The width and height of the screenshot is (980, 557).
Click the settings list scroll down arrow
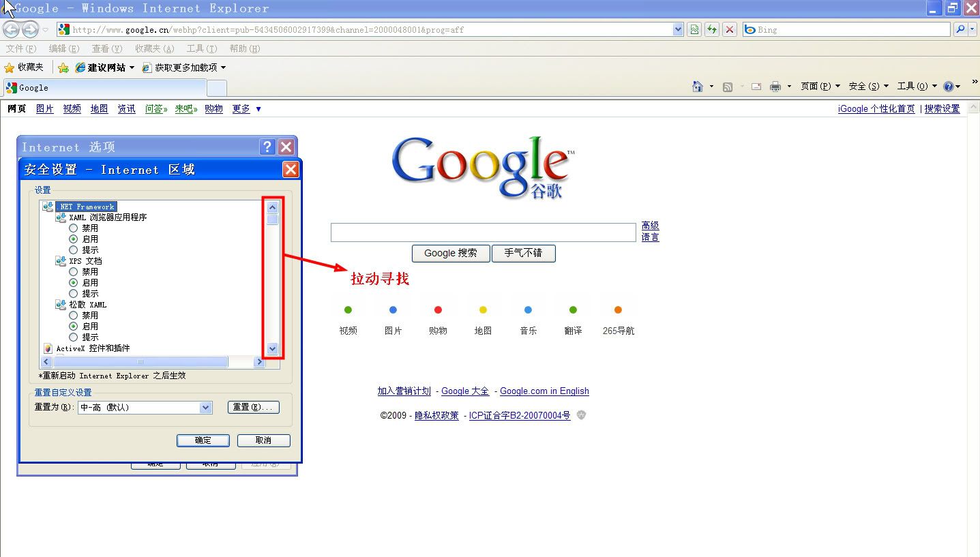(273, 348)
